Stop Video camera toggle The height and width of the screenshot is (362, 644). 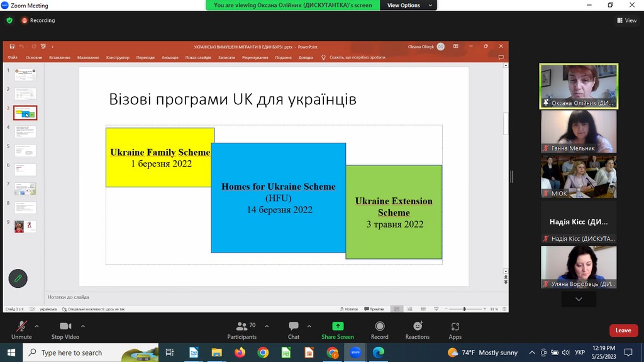tap(65, 326)
